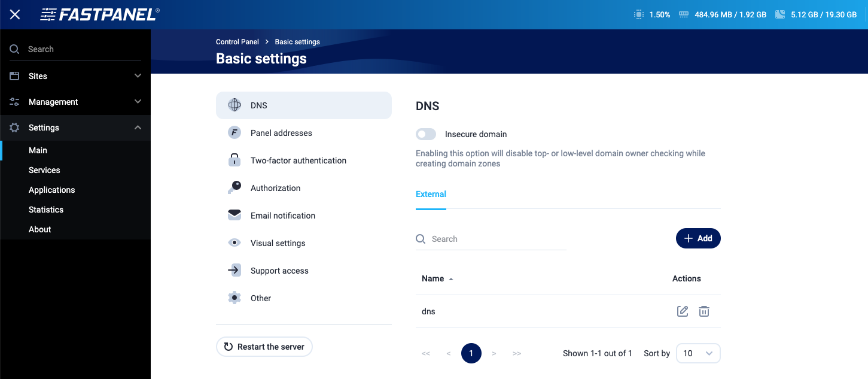Click the disk usage icon
Viewport: 868px width, 379px height.
[x=780, y=14]
